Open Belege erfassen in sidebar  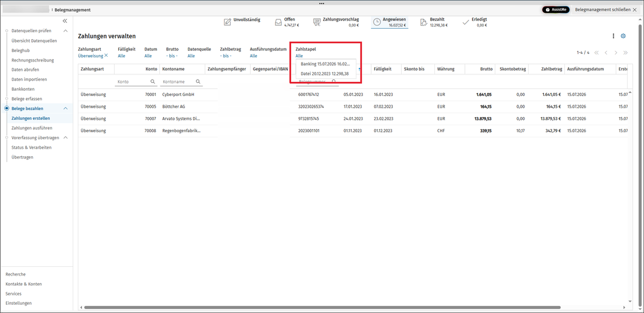27,99
